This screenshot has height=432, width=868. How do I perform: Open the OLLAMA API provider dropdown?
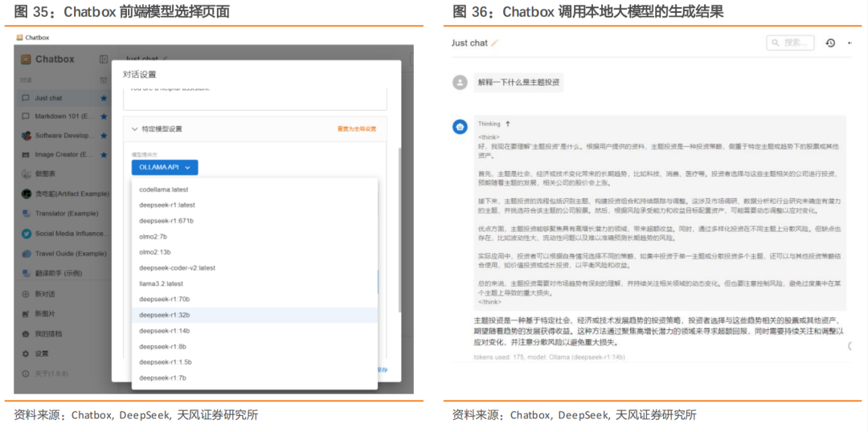(165, 167)
